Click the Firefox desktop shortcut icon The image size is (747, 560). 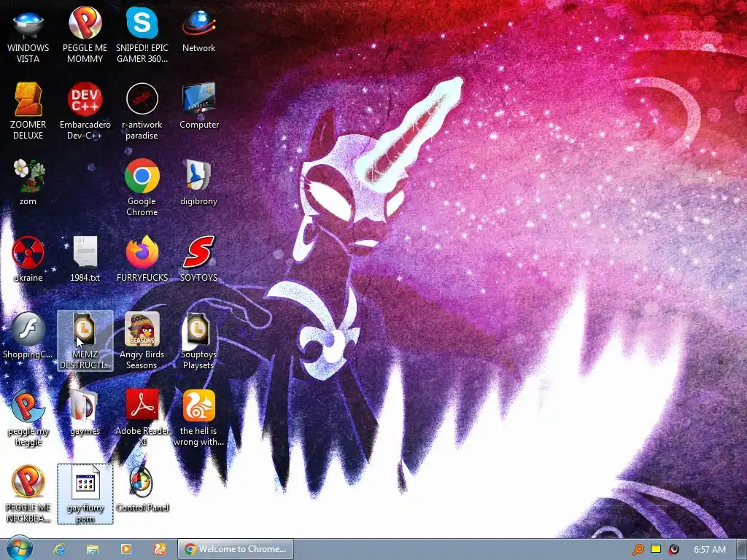[x=142, y=252]
